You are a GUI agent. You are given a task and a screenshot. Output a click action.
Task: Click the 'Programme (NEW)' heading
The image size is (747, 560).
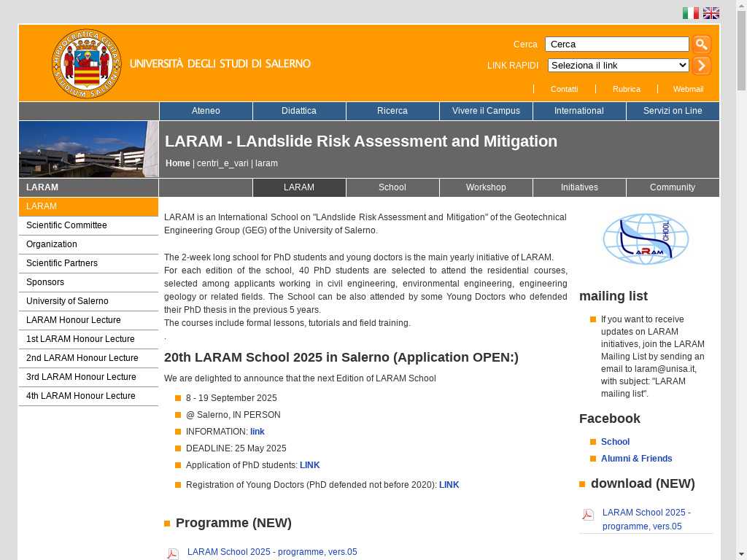[x=233, y=524]
